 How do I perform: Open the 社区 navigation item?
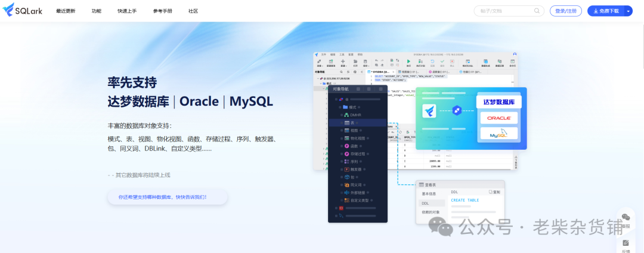[x=193, y=11]
